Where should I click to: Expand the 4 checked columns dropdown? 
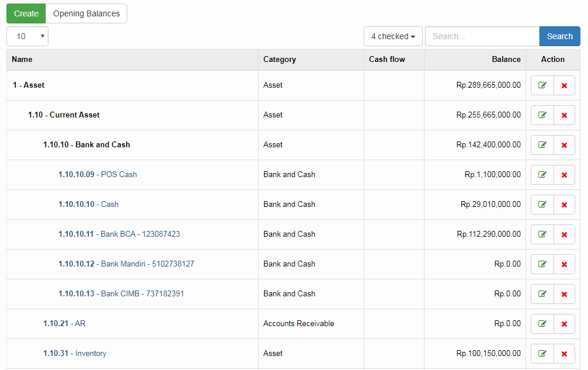pyautogui.click(x=393, y=36)
